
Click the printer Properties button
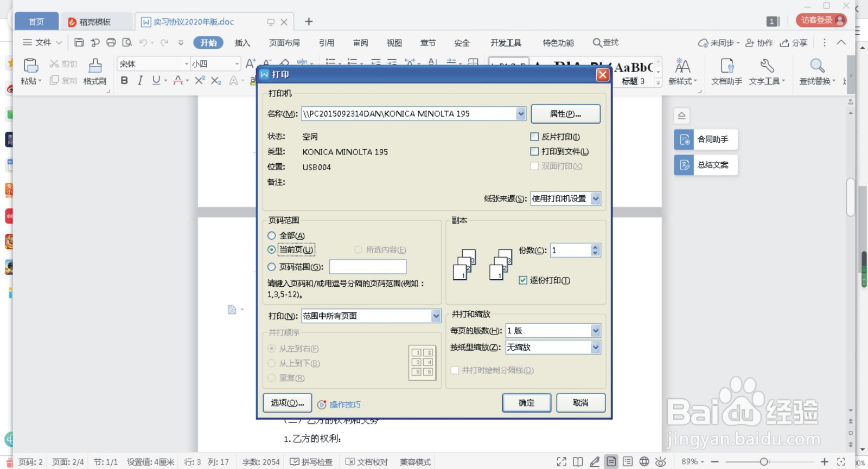point(565,114)
